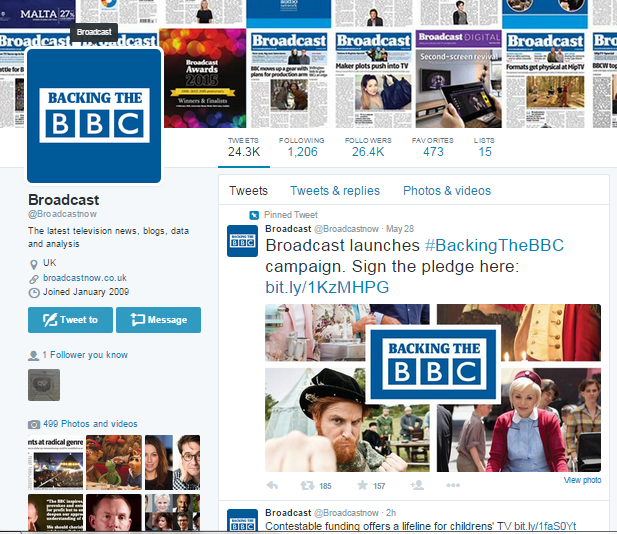The width and height of the screenshot is (617, 534).
Task: Click the Broadcast avatar beside the 2h tweet
Action: click(242, 520)
